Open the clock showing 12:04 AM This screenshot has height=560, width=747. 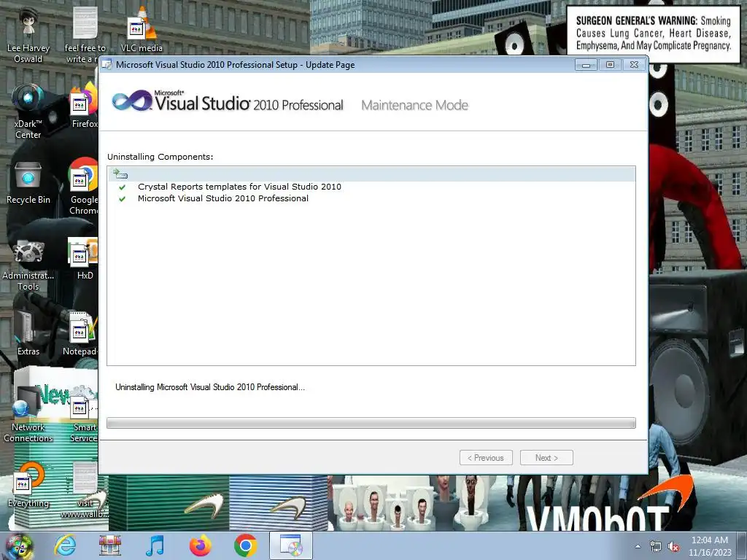[x=710, y=546]
